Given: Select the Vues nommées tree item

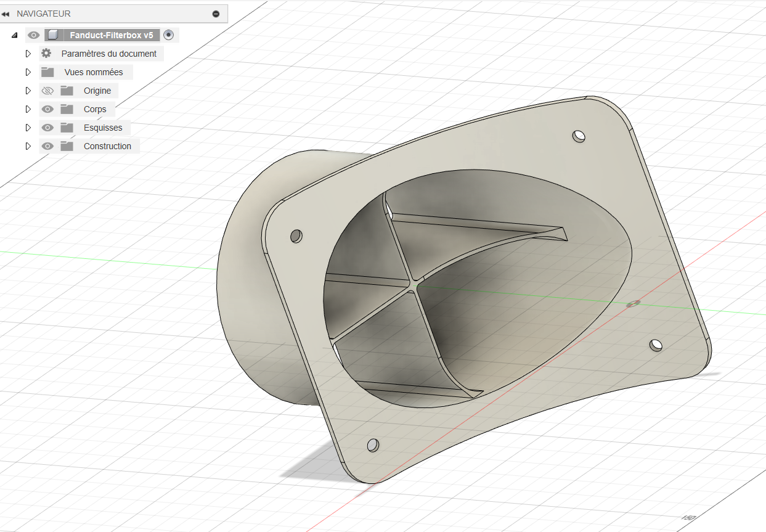Looking at the screenshot, I should pyautogui.click(x=94, y=72).
